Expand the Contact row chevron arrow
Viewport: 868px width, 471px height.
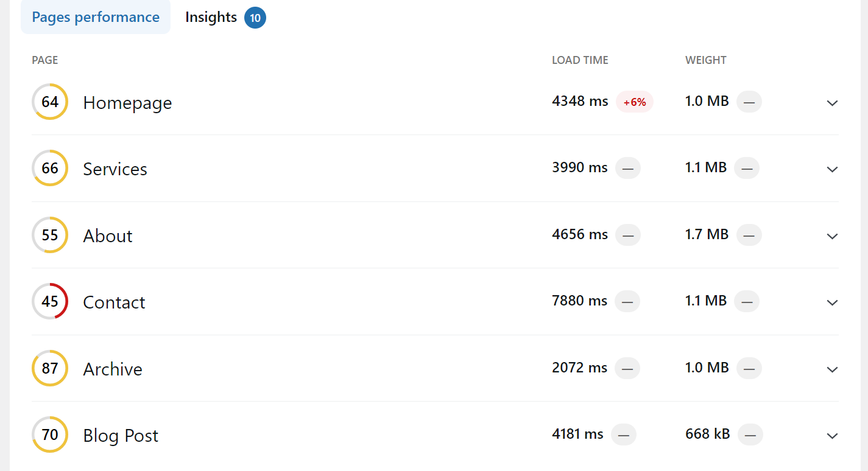[832, 302]
